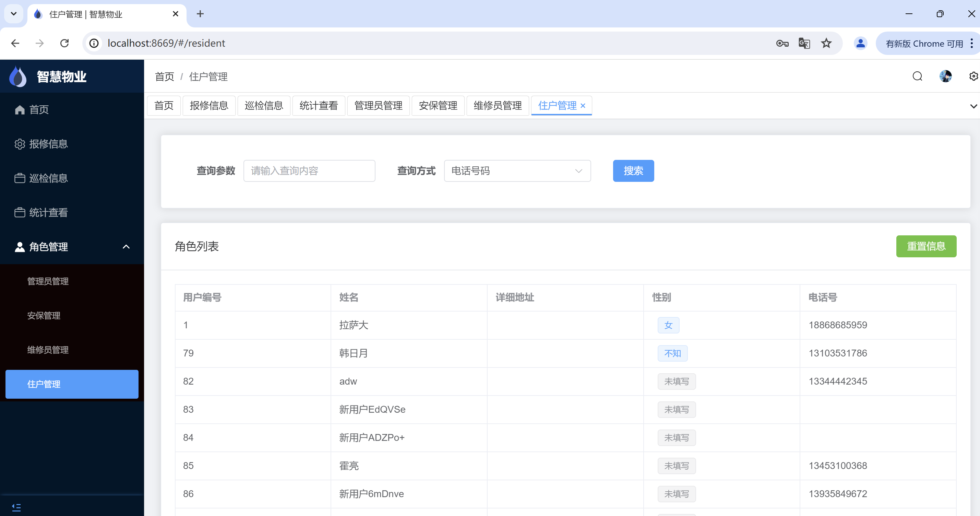Click the 不知 gender tag for 韩日月

pos(672,353)
